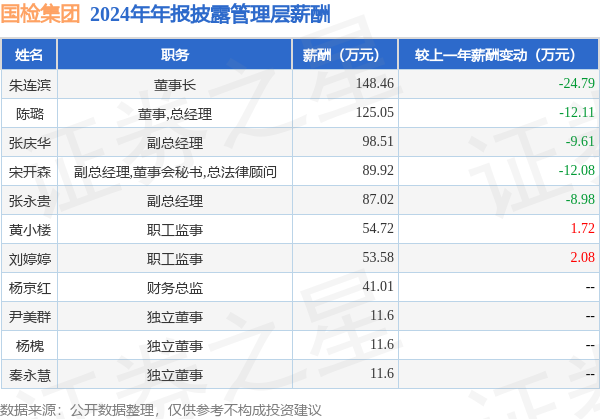Click the name 杨京红
Viewport: 600px width, 419px height.
coord(29,288)
